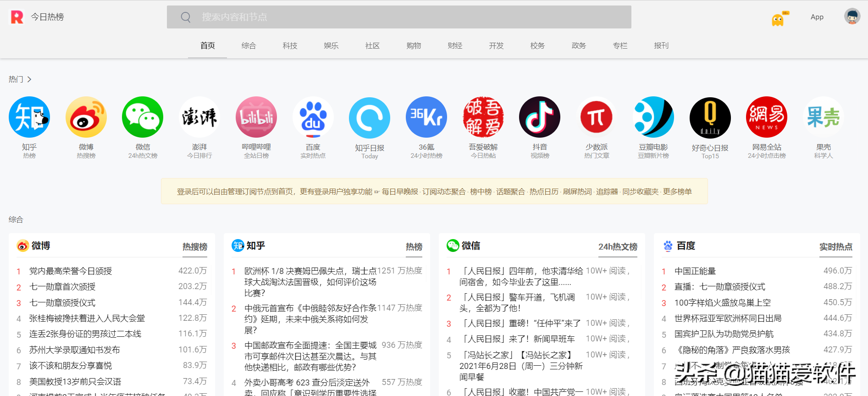The height and width of the screenshot is (396, 868).
Task: Open WeChat article 重磅！“任仲平”来了
Action: (520, 323)
